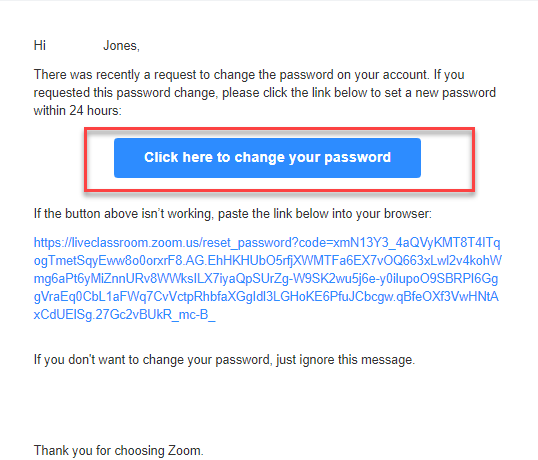Click link line starting with mg6aPt6yMiZnnURv8
The width and height of the screenshot is (538, 460).
(x=266, y=279)
